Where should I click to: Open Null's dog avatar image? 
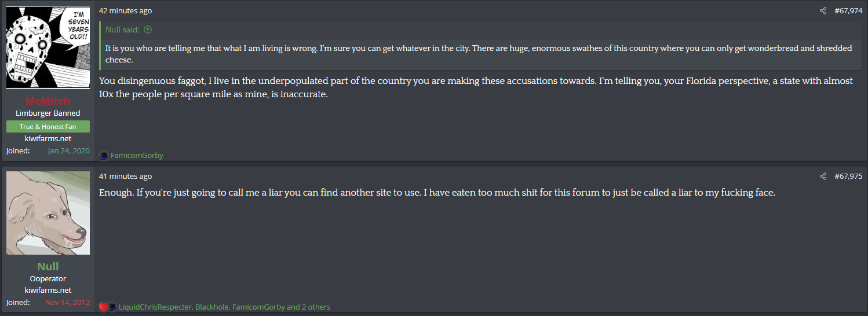coord(48,213)
